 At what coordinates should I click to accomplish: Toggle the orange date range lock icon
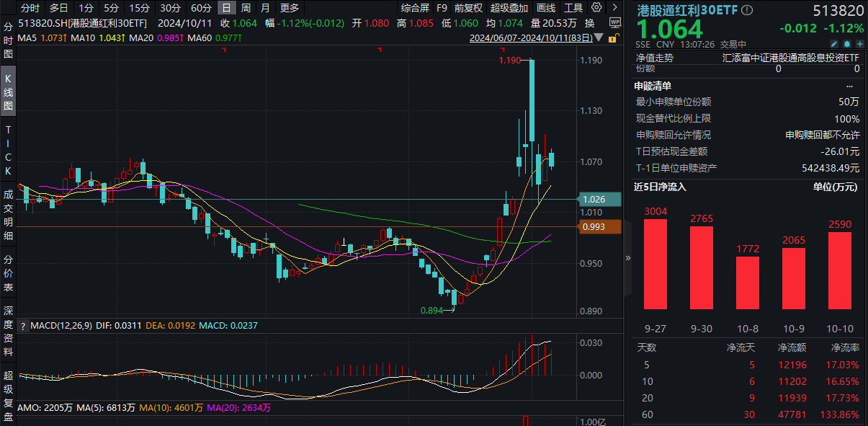612,37
